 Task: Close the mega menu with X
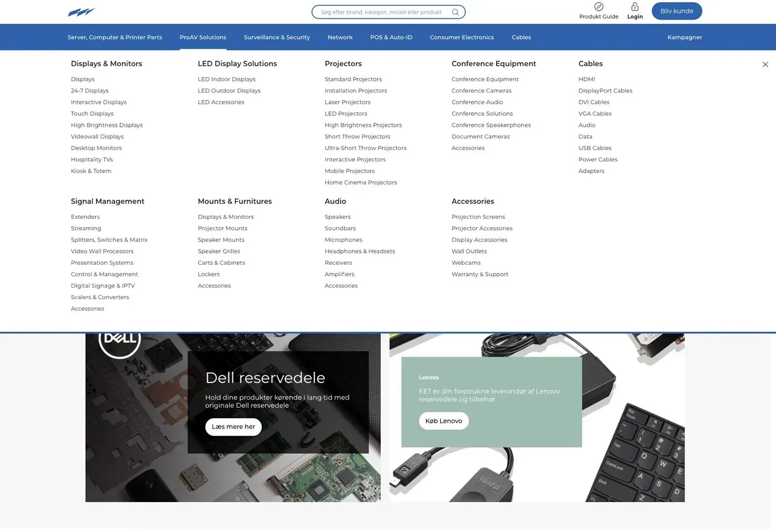pyautogui.click(x=765, y=64)
